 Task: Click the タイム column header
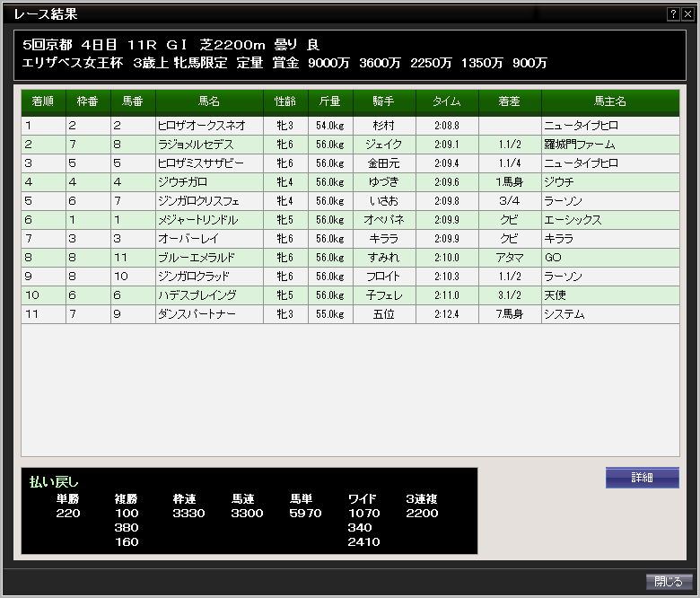(447, 101)
